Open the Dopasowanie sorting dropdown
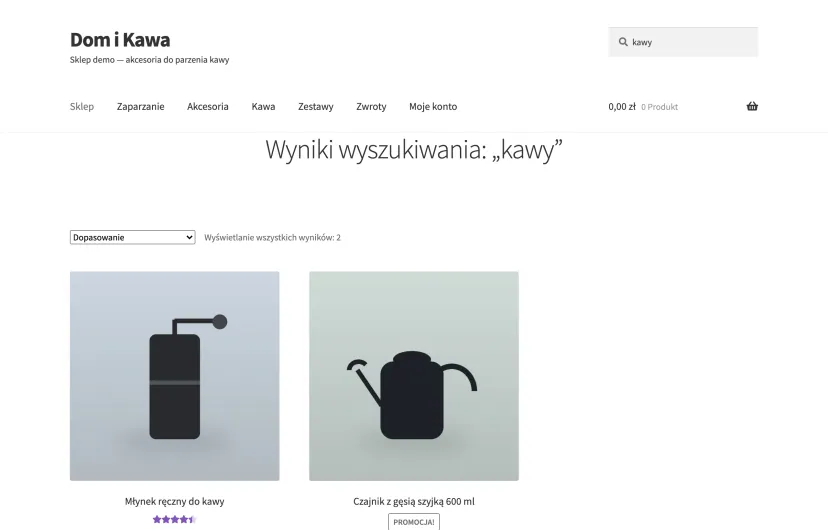Image resolution: width=828 pixels, height=530 pixels. (x=133, y=237)
